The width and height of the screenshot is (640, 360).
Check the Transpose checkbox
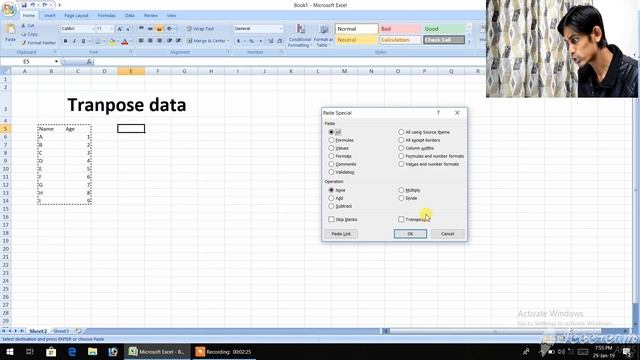(401, 219)
